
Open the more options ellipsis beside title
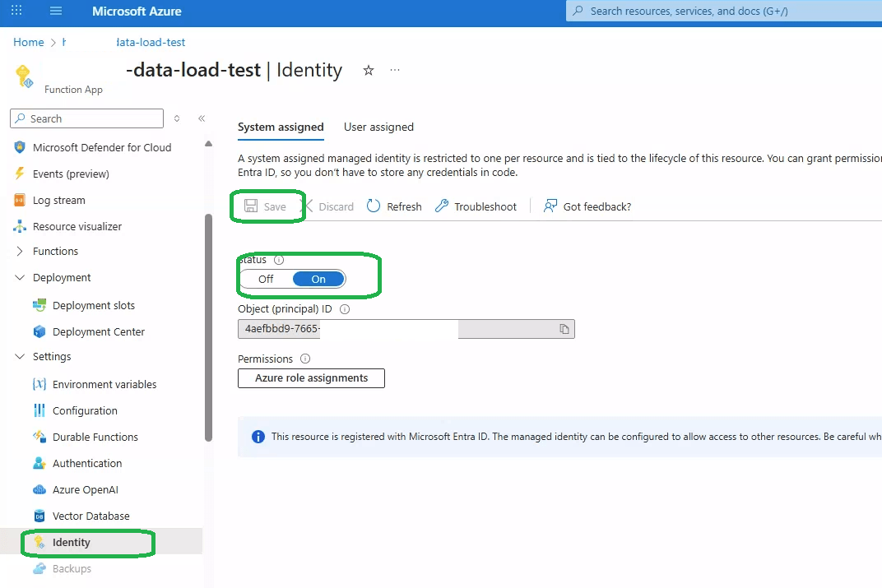coord(395,70)
